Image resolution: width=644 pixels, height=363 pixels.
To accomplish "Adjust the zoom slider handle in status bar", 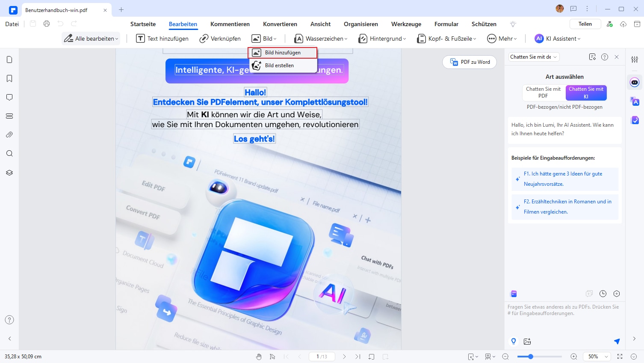I will pos(531,357).
